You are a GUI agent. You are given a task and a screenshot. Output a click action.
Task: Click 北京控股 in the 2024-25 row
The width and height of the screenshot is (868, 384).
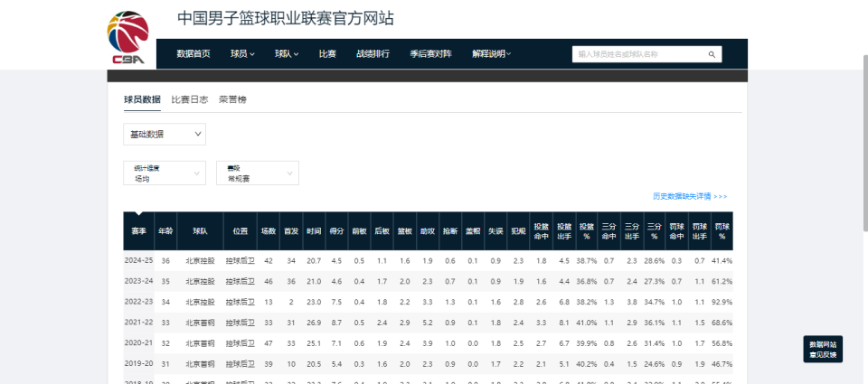200,260
